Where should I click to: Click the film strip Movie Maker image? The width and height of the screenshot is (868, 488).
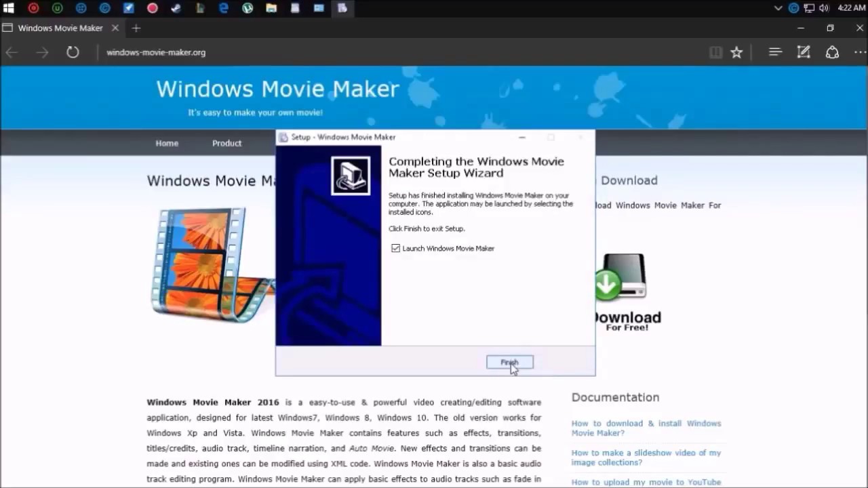[x=212, y=264]
